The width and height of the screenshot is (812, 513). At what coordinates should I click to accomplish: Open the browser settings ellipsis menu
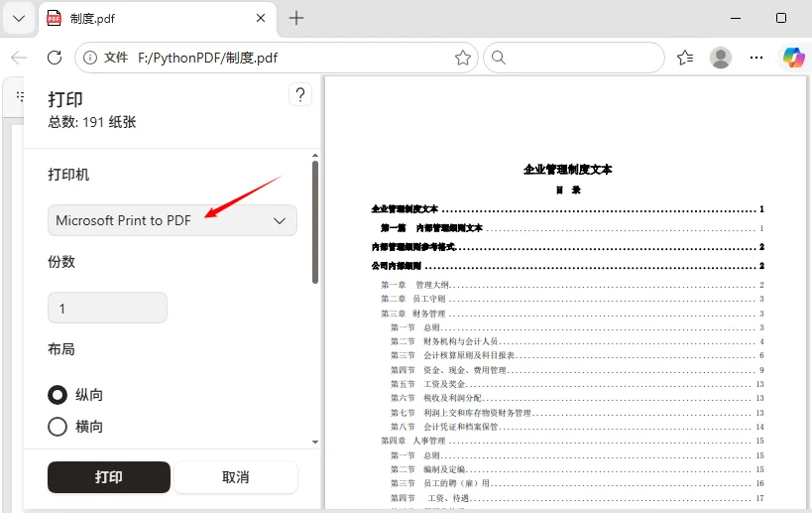point(756,58)
